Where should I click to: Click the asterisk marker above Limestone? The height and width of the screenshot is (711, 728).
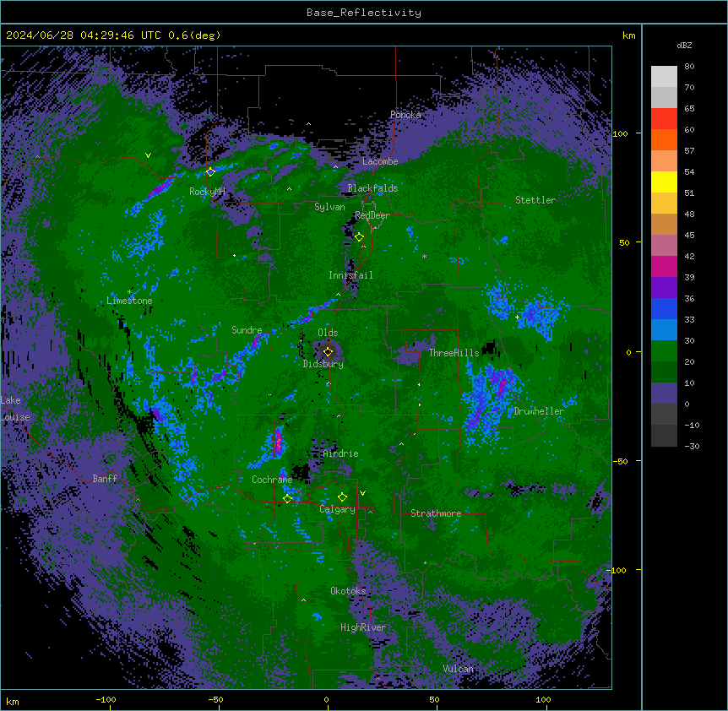[x=129, y=292]
